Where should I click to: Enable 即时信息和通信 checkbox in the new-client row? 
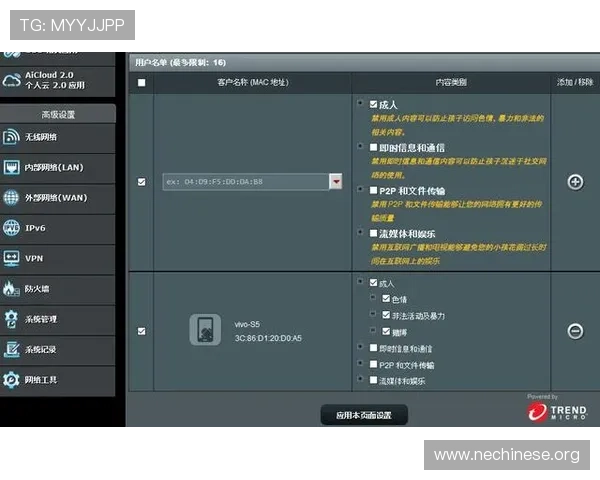tap(373, 146)
